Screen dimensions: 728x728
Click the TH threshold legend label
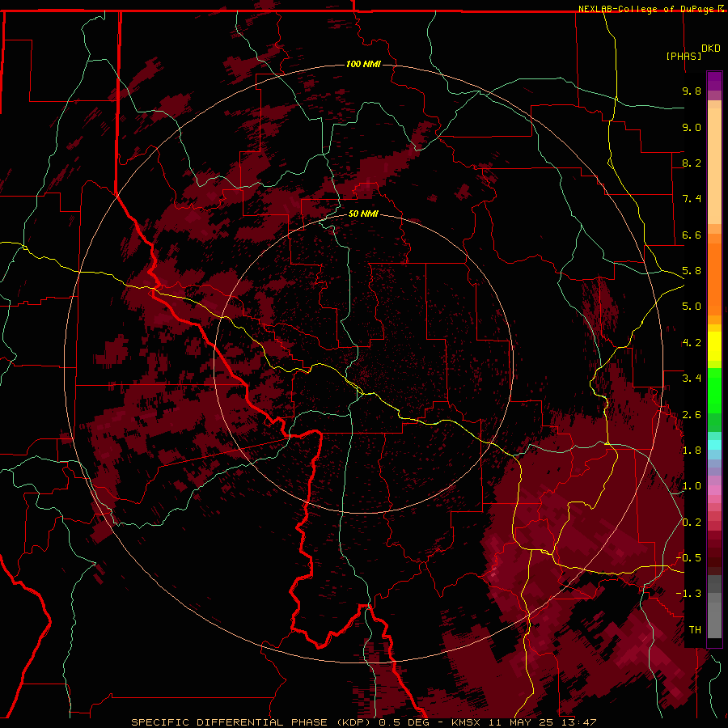click(x=695, y=630)
